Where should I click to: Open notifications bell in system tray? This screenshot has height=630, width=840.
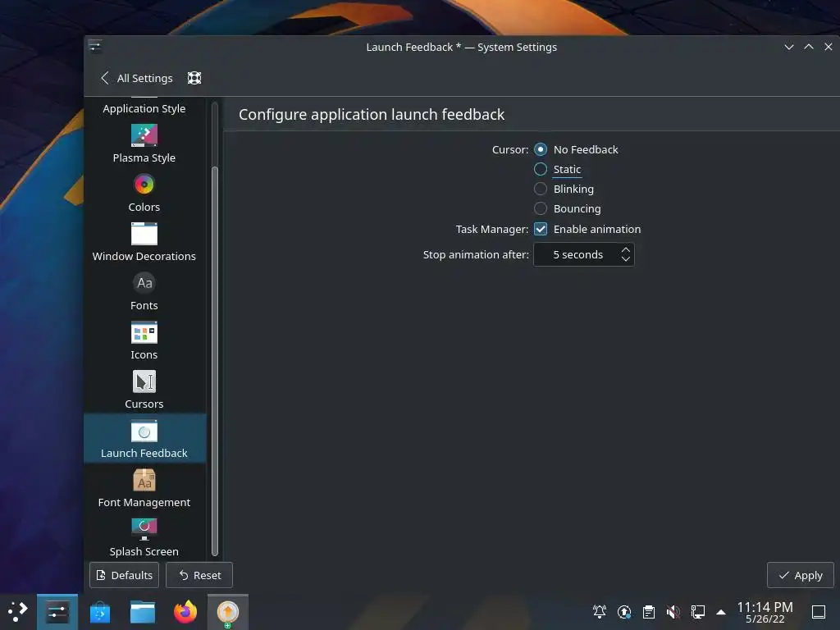coord(600,611)
